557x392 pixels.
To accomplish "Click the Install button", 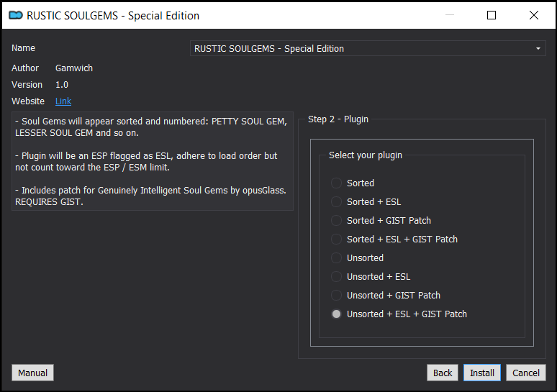I will tap(482, 373).
